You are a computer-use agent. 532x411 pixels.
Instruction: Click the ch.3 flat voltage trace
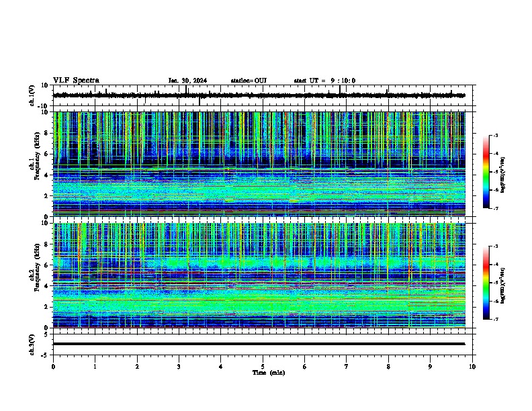coord(259,344)
